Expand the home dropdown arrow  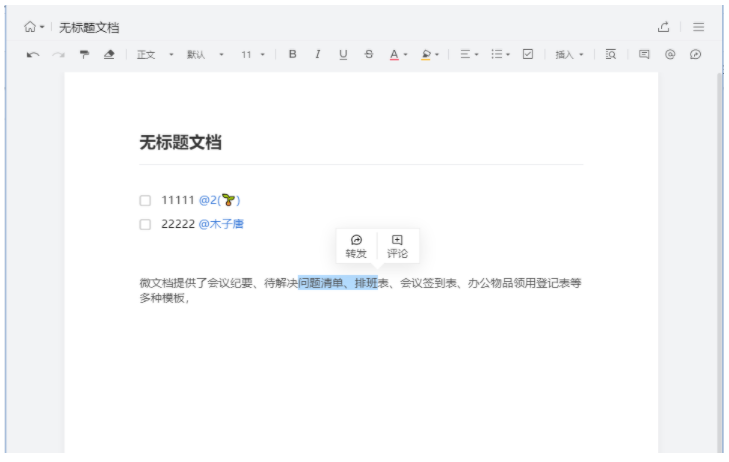tap(42, 27)
